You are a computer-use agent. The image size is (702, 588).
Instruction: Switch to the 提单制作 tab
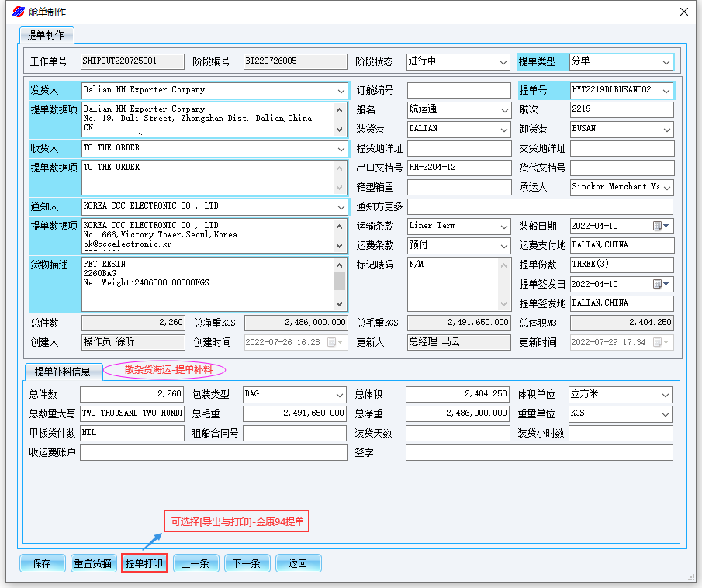point(46,35)
